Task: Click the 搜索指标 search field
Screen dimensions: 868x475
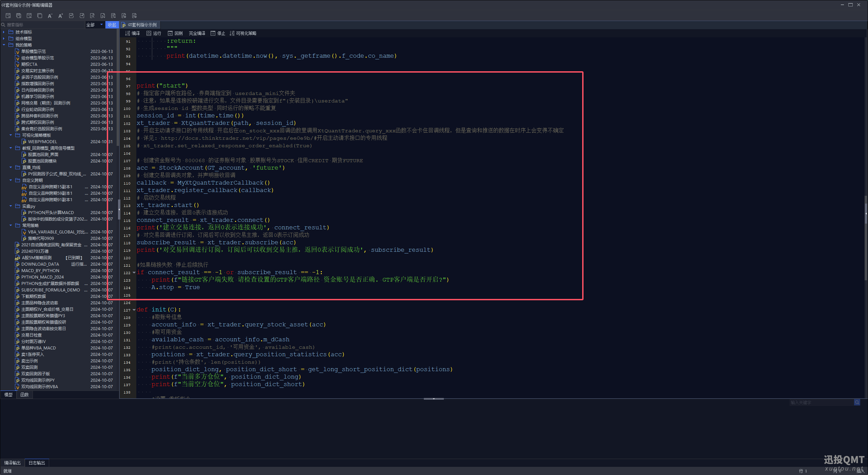Action: pyautogui.click(x=42, y=25)
